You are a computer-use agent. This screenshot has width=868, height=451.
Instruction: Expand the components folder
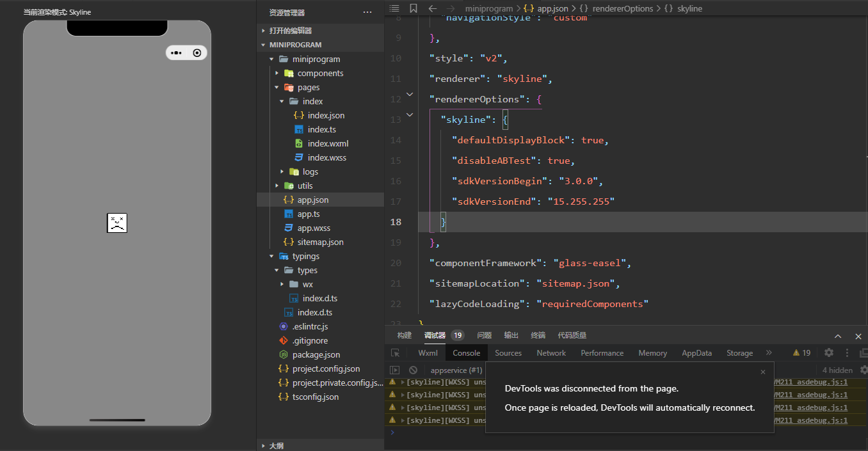(x=320, y=73)
